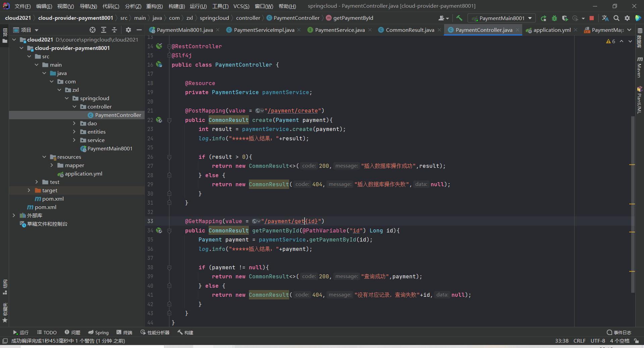This screenshot has width=644, height=348.
Task: Click the endpoint gutter icon line 34
Action: 159,230
